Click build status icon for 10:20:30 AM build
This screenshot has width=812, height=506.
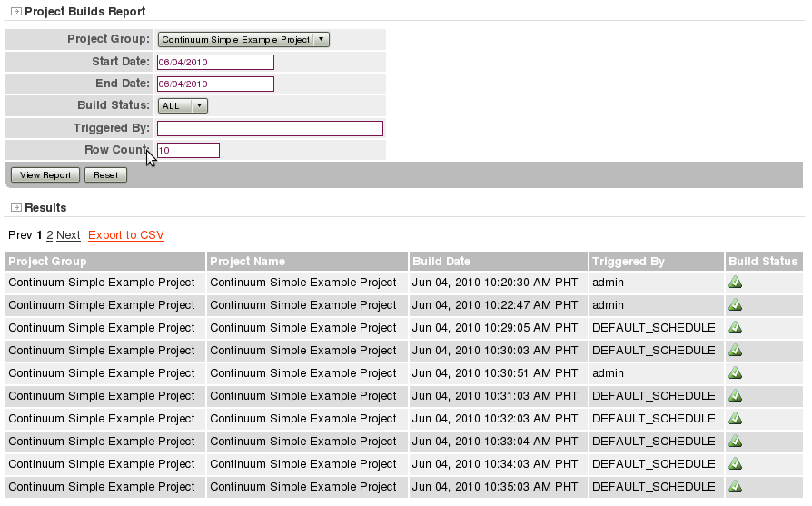click(x=736, y=283)
